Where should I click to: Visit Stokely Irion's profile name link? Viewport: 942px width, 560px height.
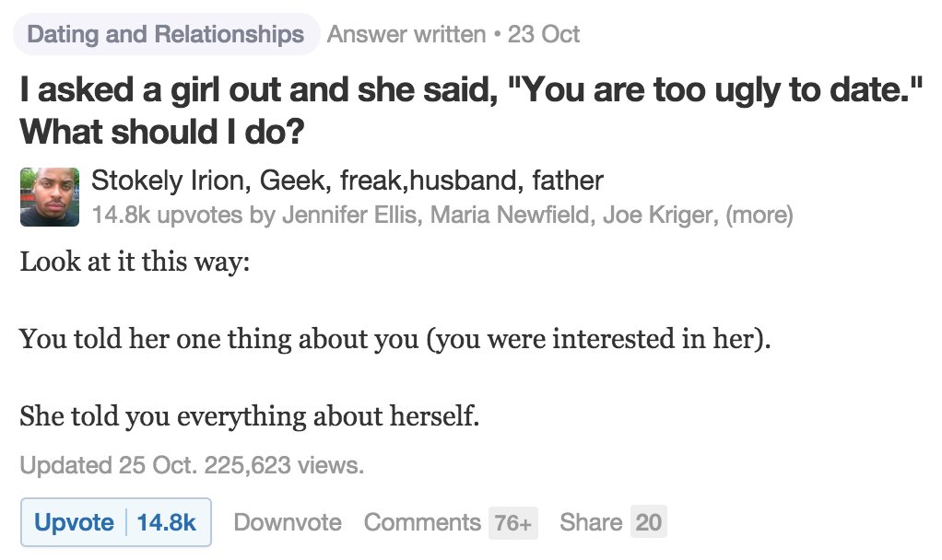pos(169,181)
